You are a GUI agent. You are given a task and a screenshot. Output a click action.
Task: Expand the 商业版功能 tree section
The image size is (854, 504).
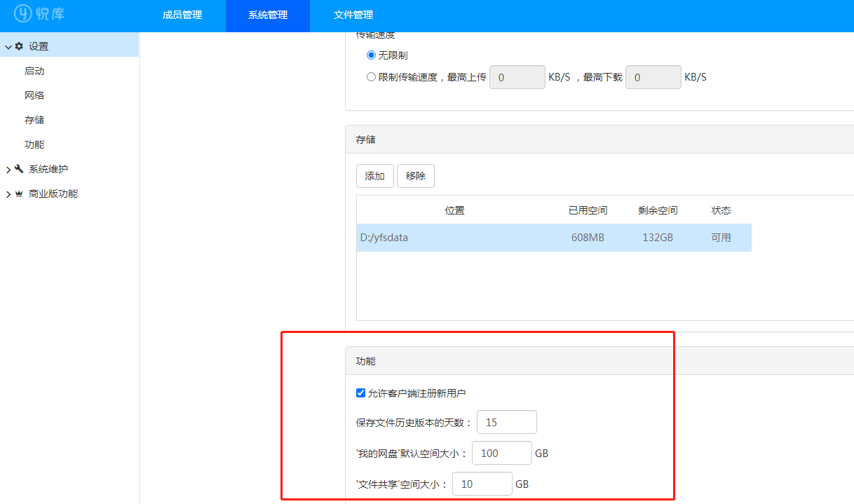8,194
